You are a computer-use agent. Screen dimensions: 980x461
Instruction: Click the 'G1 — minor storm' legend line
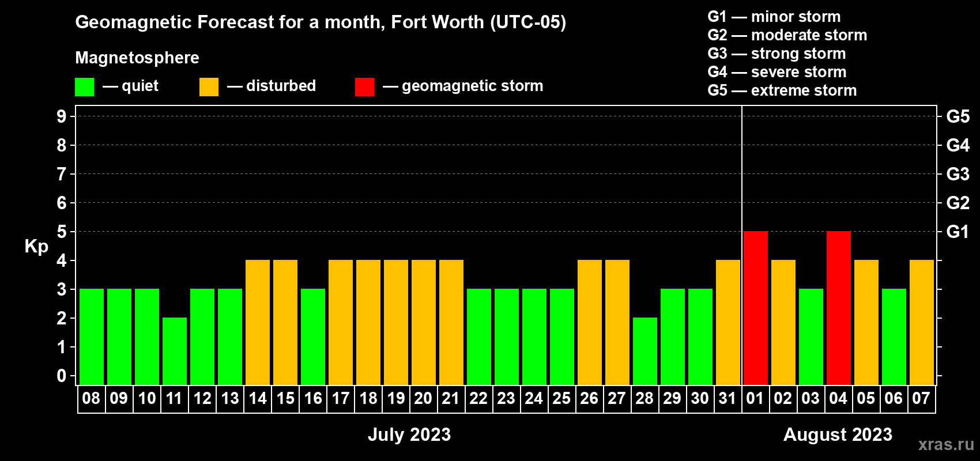774,17
